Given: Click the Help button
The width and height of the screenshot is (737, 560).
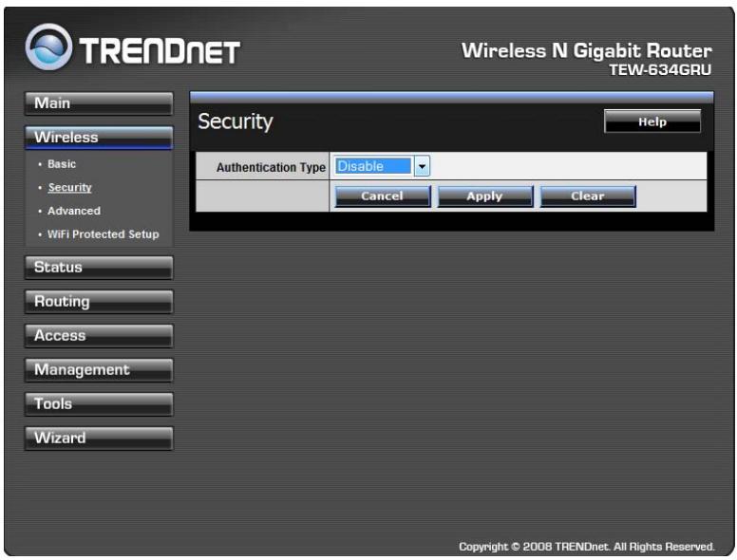Looking at the screenshot, I should [x=652, y=121].
